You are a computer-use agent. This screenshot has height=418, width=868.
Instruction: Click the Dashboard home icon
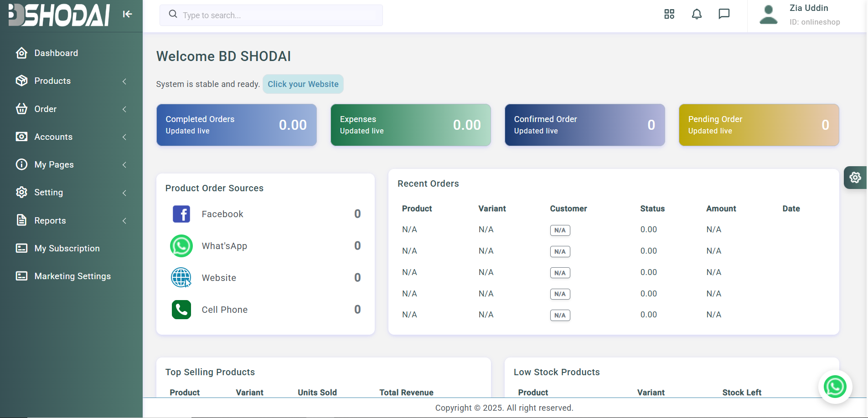pos(21,53)
